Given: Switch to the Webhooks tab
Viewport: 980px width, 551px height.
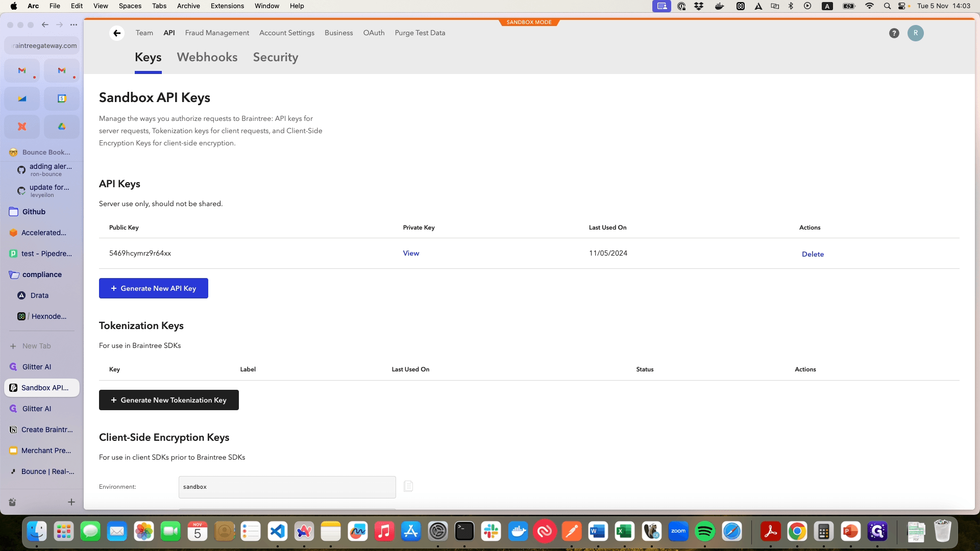Looking at the screenshot, I should pos(207,57).
